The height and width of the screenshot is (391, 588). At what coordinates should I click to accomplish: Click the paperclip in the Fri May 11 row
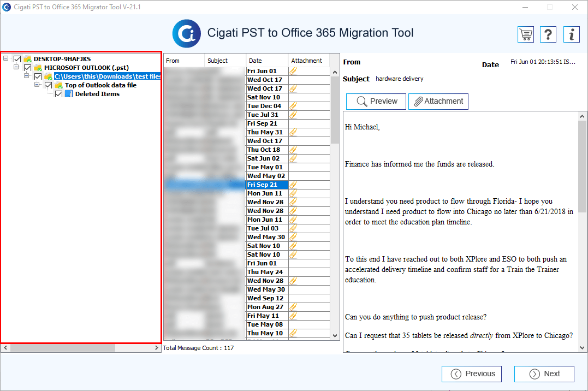293,316
